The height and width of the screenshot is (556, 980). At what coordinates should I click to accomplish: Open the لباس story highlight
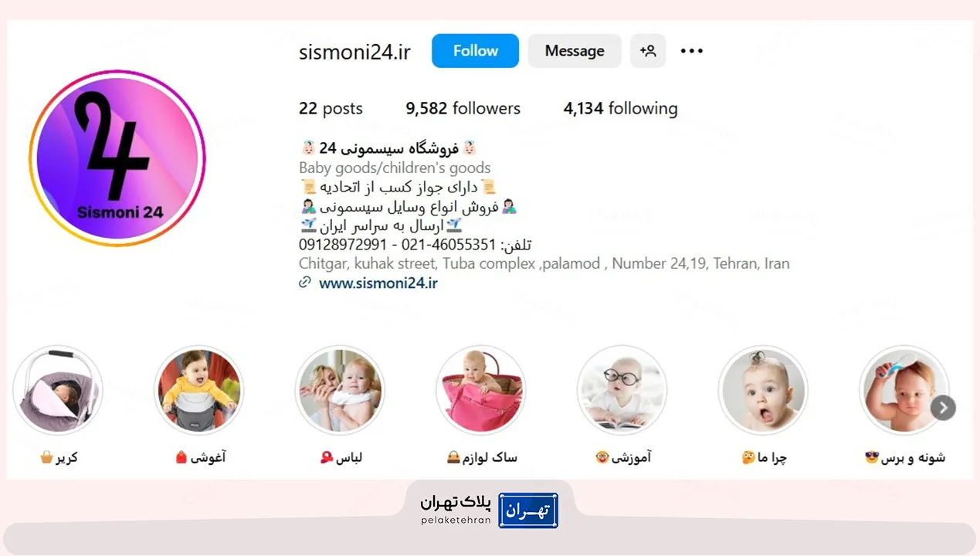(x=340, y=390)
